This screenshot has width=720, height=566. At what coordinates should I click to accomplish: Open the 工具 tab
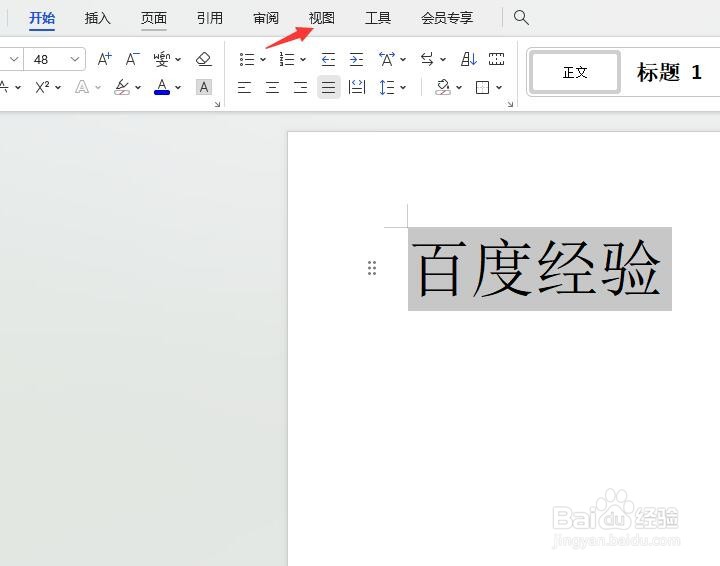pos(378,18)
